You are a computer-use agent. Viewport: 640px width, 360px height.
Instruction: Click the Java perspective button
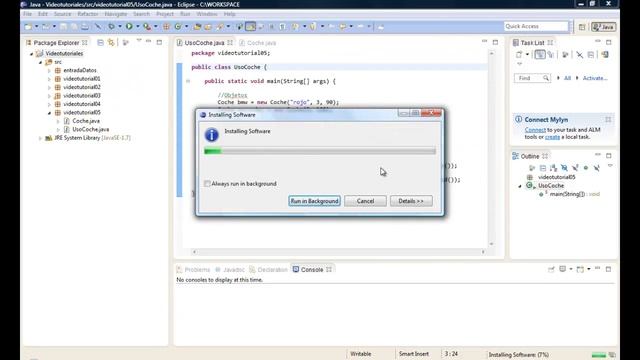[x=604, y=27]
